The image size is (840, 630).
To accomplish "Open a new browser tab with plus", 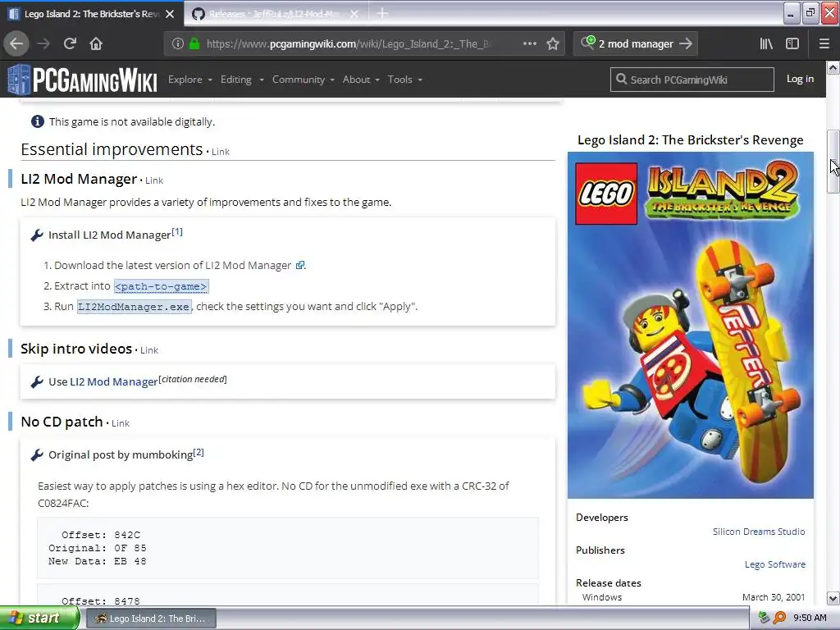I will (x=382, y=13).
